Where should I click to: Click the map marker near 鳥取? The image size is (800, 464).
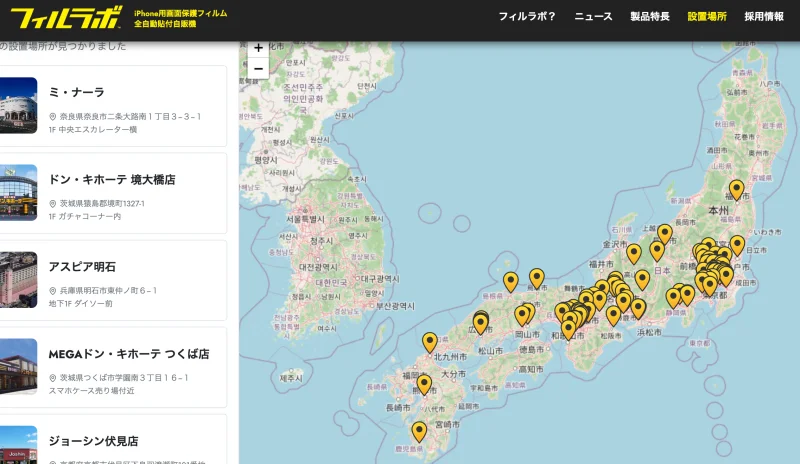[x=537, y=279]
